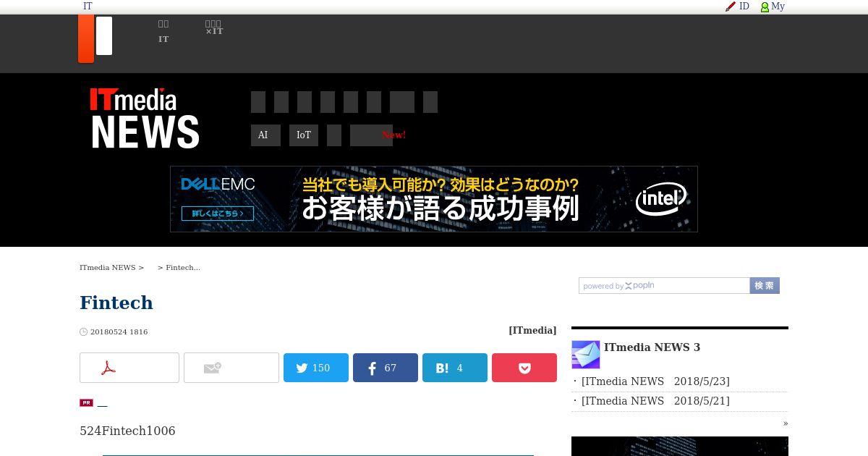Click the Dell EMC banner advertisement text

440,199
